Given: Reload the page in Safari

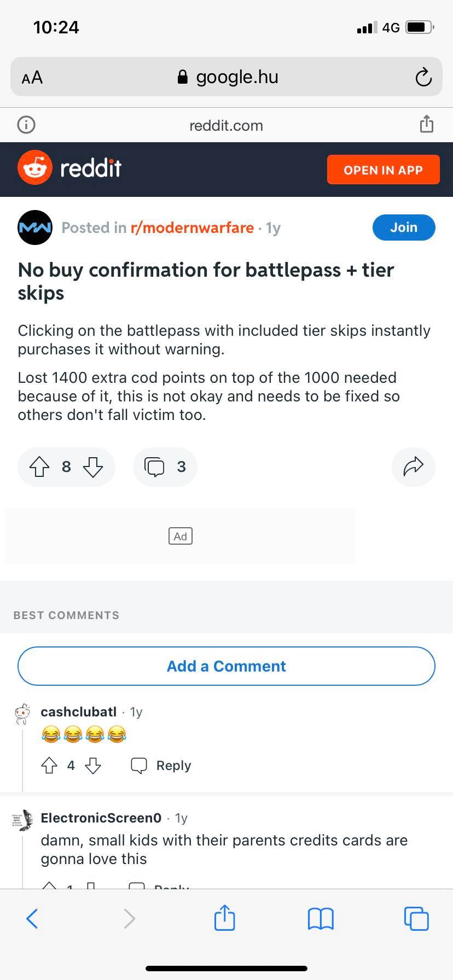Looking at the screenshot, I should point(423,77).
